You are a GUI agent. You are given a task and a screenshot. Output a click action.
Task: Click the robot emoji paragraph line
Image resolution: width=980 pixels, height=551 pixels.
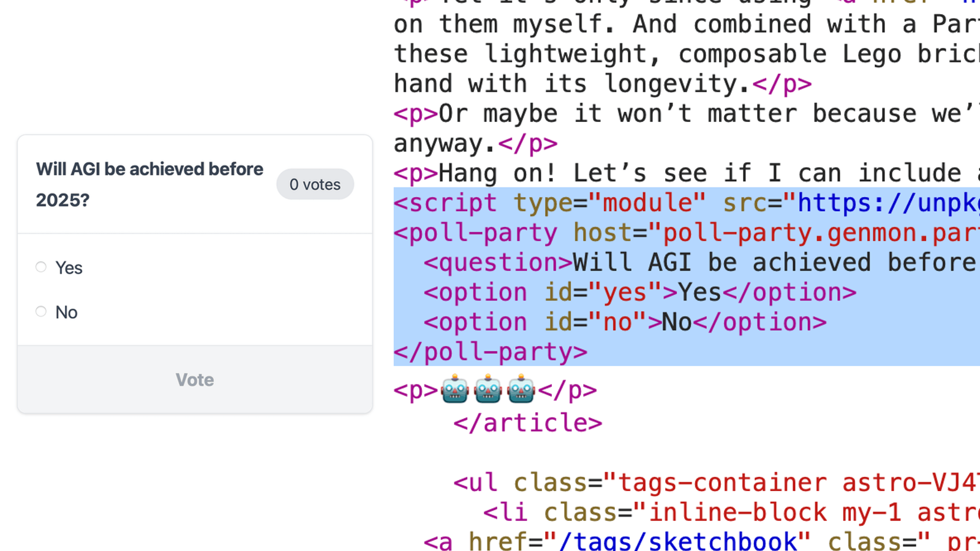tap(495, 390)
